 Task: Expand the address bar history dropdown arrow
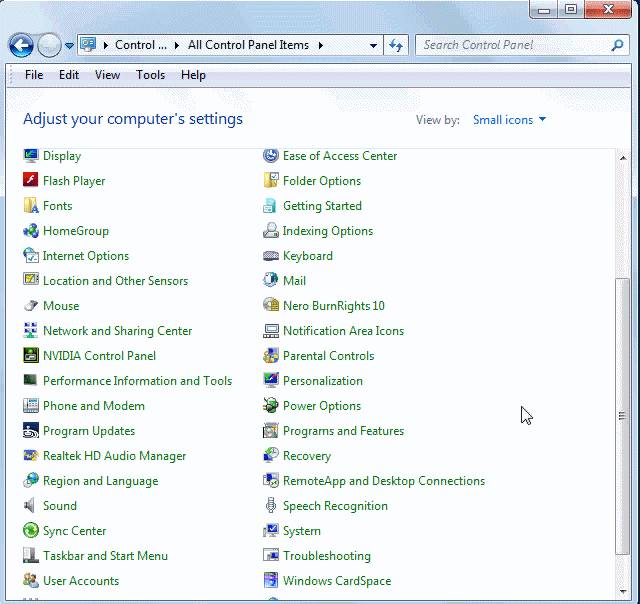click(373, 45)
